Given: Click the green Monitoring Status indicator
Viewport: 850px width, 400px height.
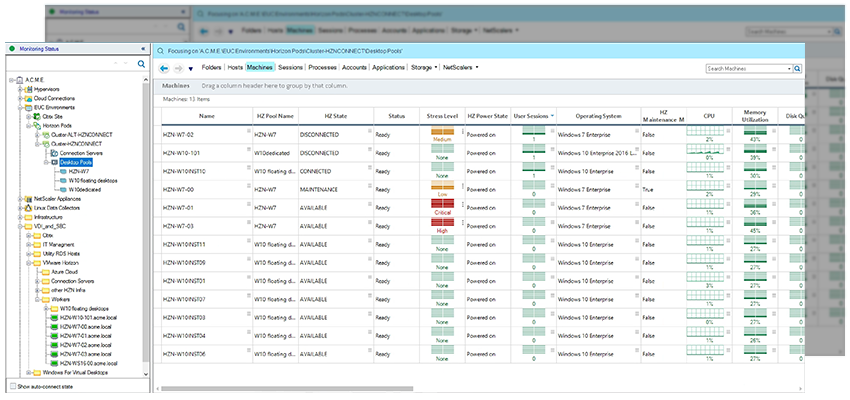Looking at the screenshot, I should (x=12, y=49).
